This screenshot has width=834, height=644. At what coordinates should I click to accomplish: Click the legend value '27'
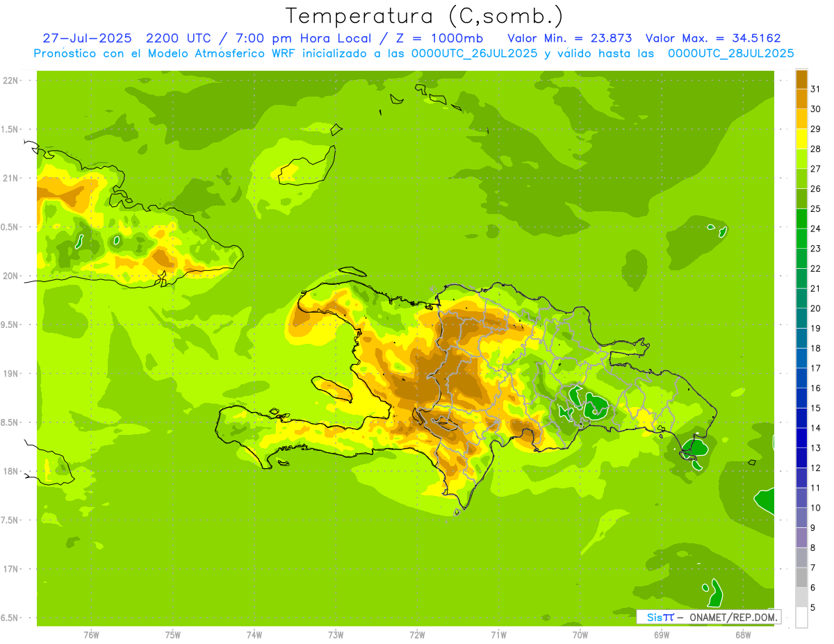(x=816, y=169)
